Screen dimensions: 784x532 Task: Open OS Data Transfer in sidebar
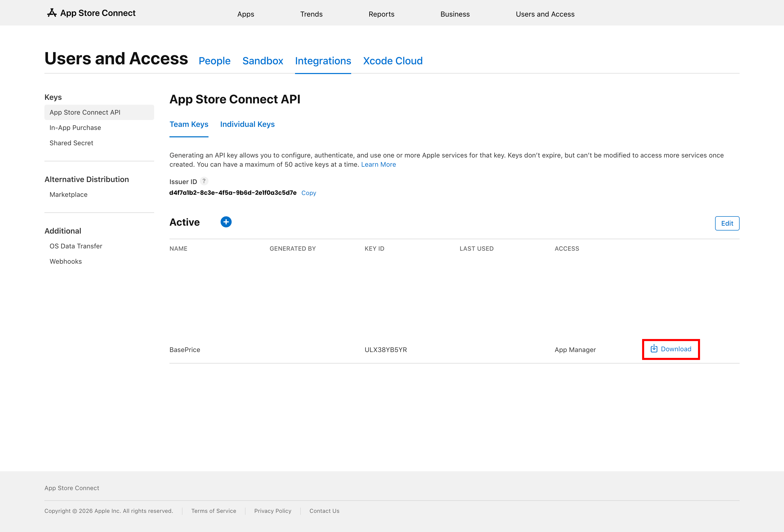point(76,246)
